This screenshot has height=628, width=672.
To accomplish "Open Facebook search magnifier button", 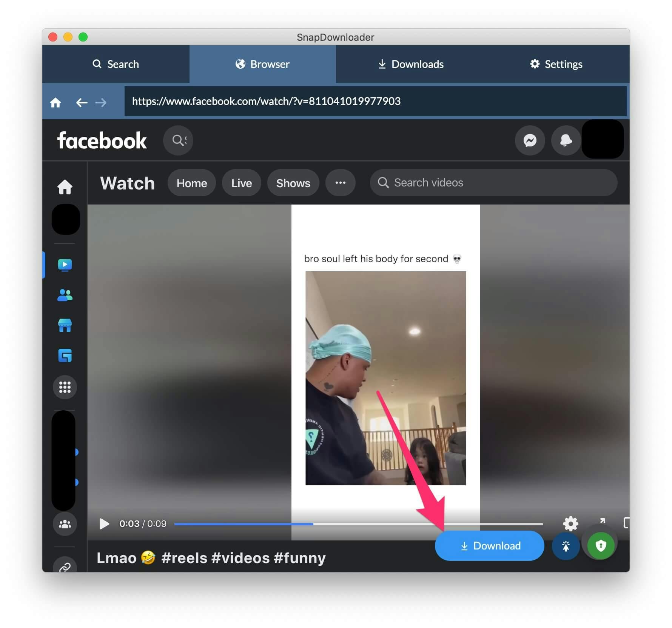I will tap(178, 140).
